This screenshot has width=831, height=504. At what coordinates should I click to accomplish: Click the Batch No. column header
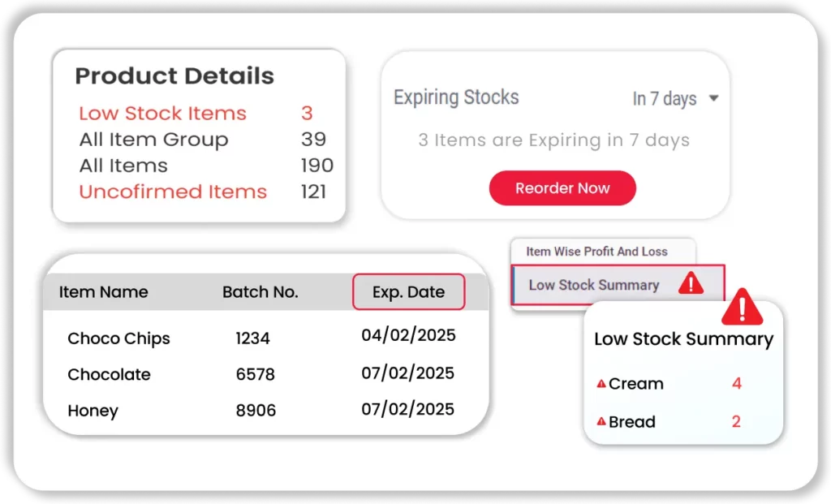click(260, 292)
